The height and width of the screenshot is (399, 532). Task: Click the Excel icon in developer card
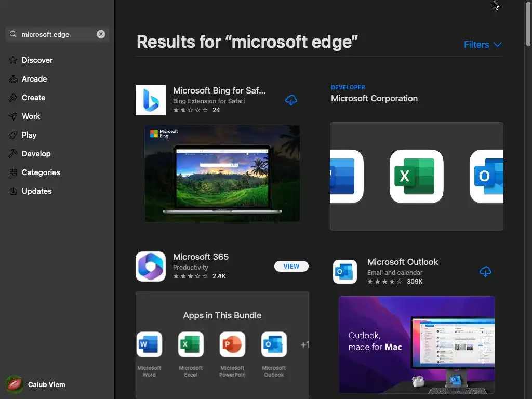coord(416,177)
